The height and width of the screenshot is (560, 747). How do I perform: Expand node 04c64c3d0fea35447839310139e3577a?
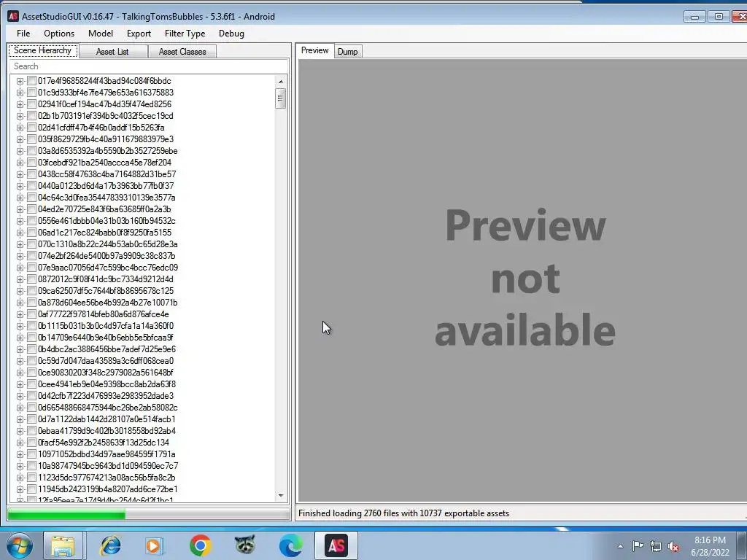coord(20,198)
